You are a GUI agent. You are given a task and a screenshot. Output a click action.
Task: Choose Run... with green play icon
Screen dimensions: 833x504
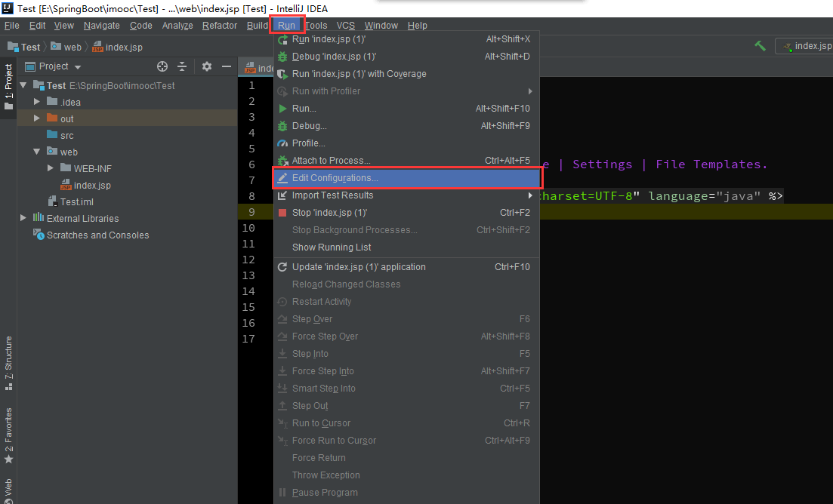[x=407, y=108]
